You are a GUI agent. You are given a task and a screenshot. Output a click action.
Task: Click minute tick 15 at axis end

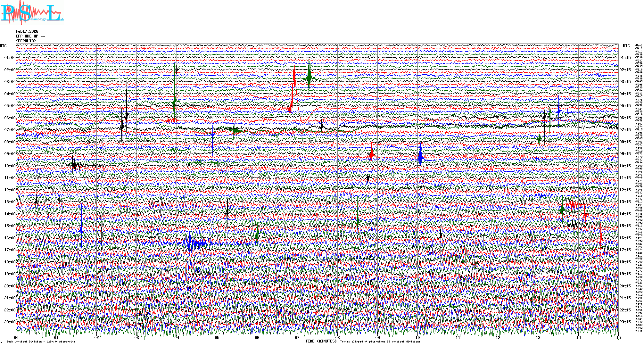tap(618, 338)
